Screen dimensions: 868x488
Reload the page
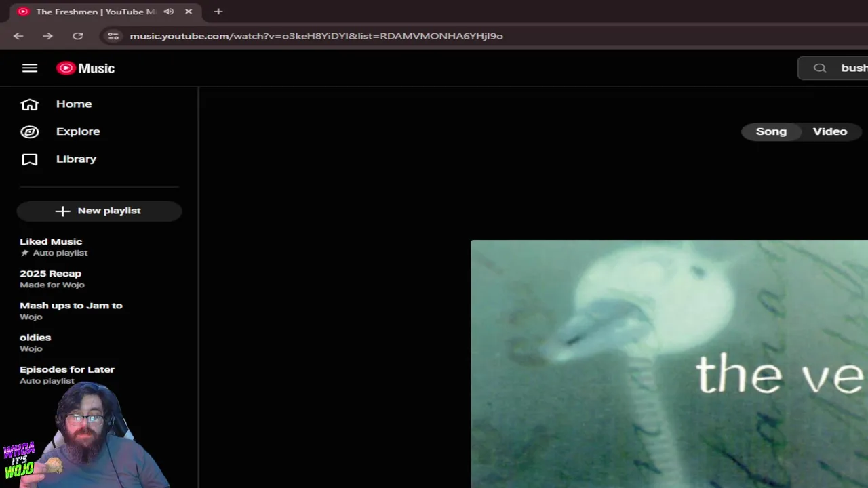tap(78, 36)
